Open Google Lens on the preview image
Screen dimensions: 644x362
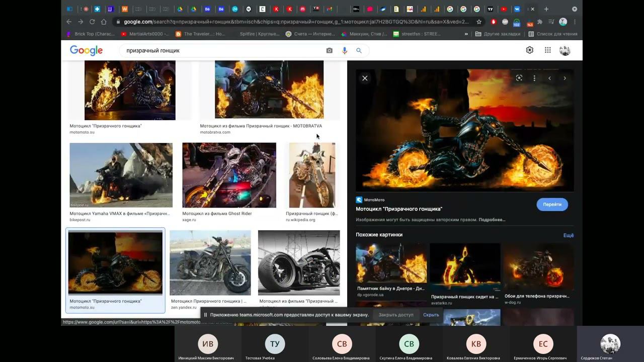[x=519, y=78]
